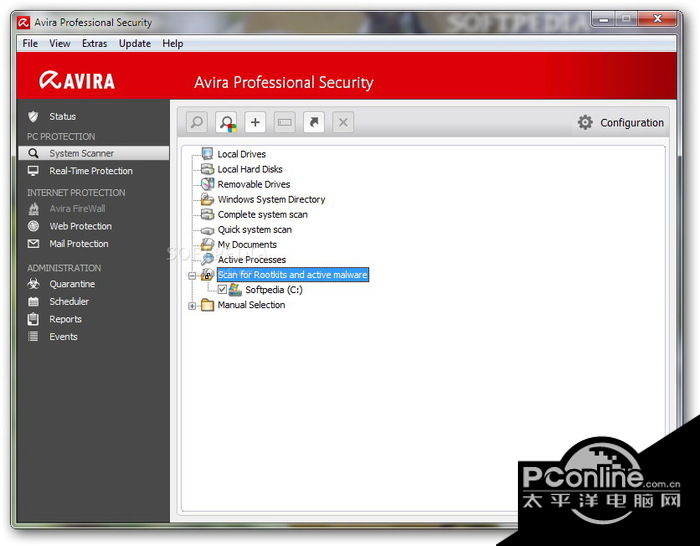Click the Events list icon

pyautogui.click(x=33, y=337)
